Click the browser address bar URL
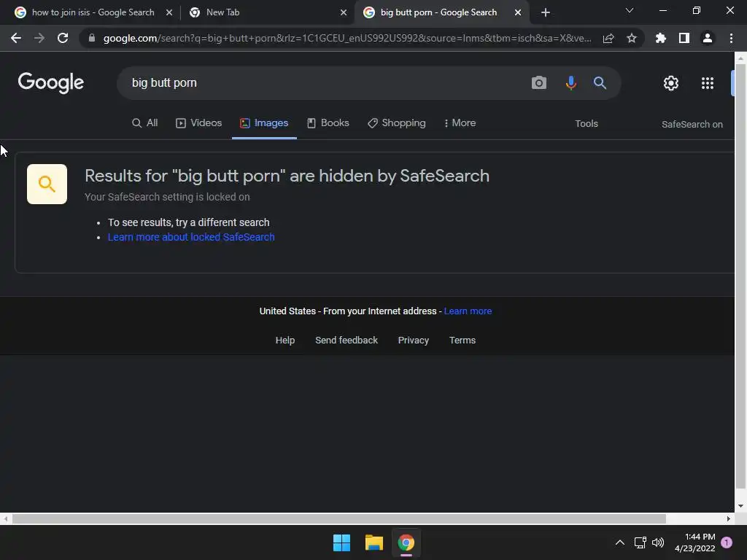 (347, 38)
